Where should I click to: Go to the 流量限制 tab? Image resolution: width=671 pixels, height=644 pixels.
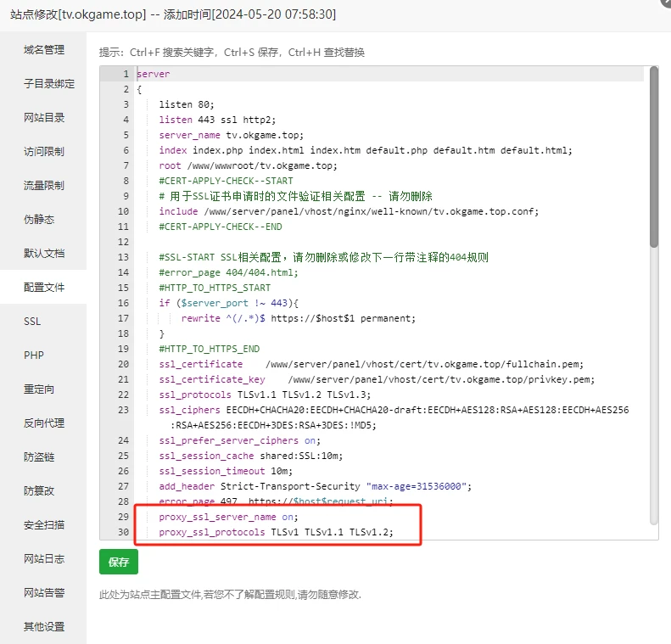(x=43, y=186)
